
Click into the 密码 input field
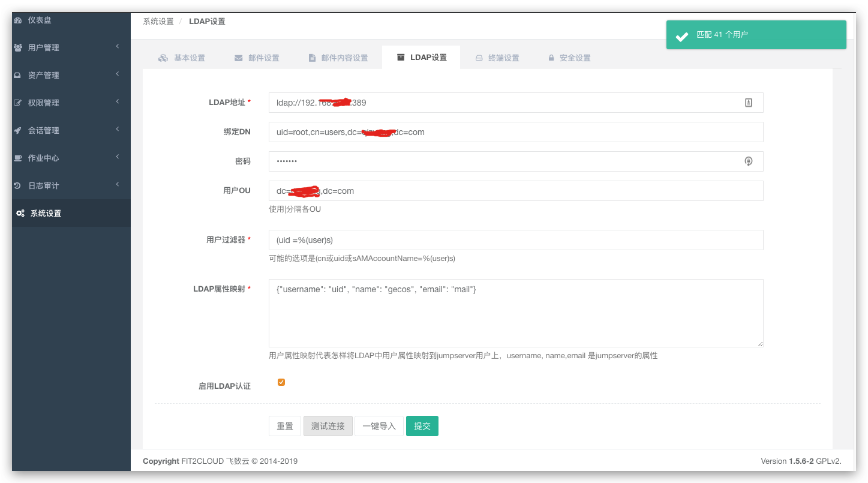[x=516, y=161]
